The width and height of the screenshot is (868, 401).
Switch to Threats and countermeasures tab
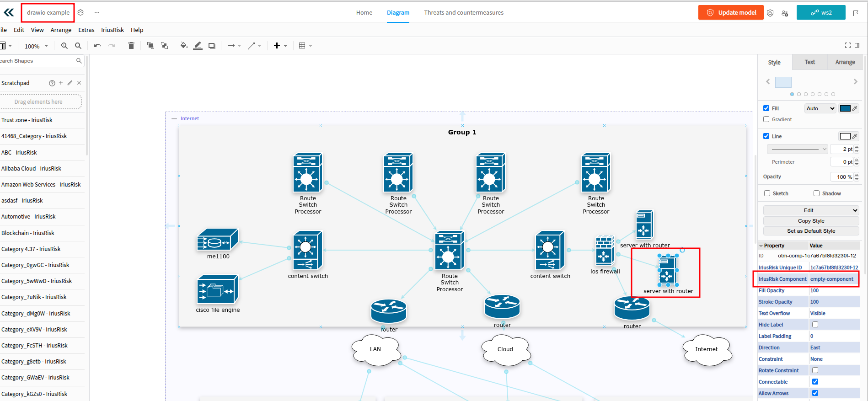tap(464, 13)
